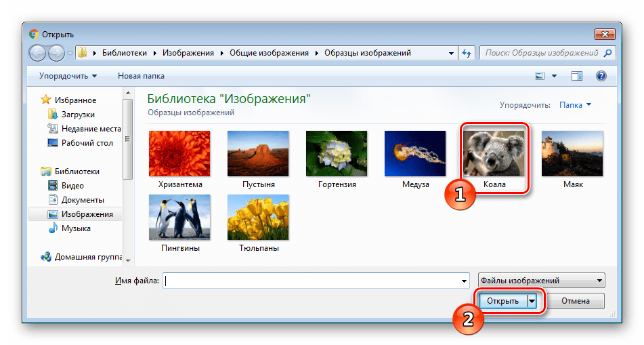Click the folder icon in address bar
This screenshot has width=644, height=345.
tap(83, 53)
